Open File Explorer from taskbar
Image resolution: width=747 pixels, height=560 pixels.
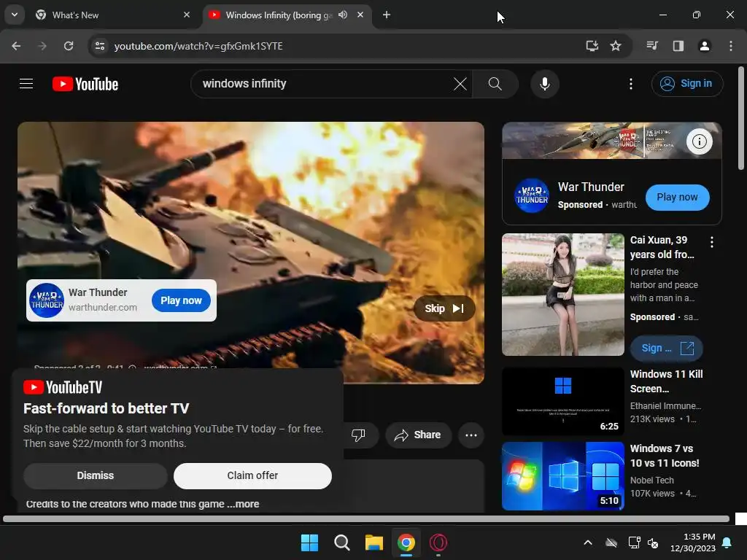pos(374,542)
